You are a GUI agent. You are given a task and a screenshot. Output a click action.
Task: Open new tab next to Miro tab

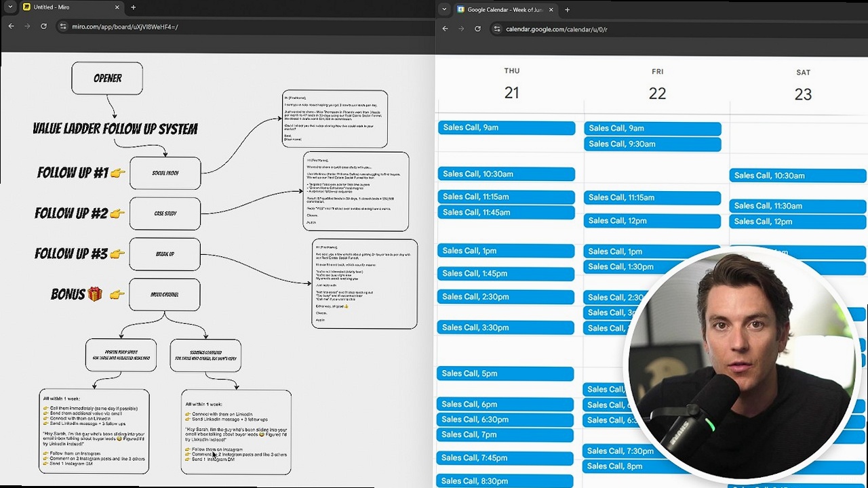click(x=133, y=7)
